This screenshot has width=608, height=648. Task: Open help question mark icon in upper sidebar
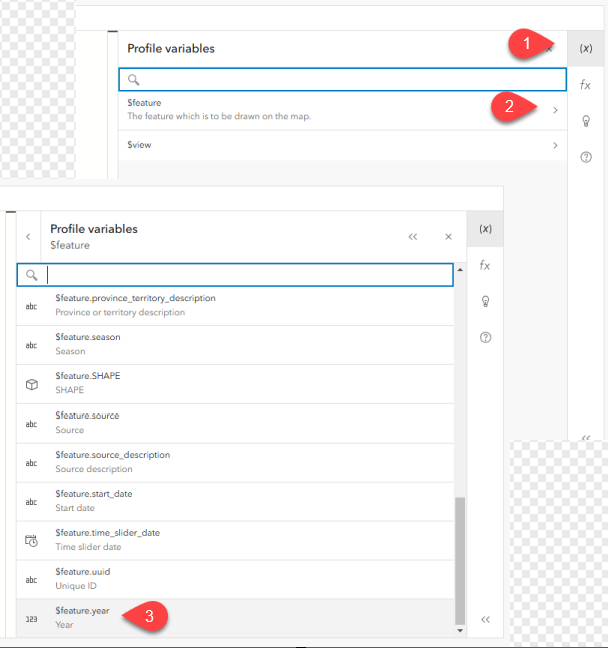[586, 157]
